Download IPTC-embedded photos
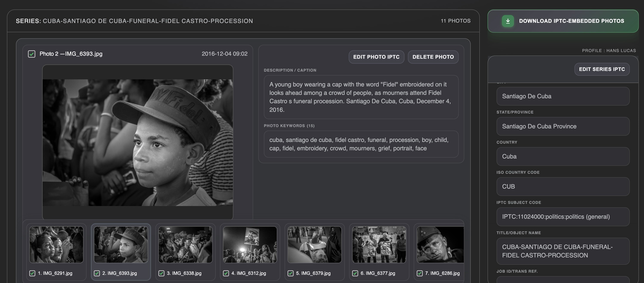Screen dimensions: 644x283 (x=571, y=21)
